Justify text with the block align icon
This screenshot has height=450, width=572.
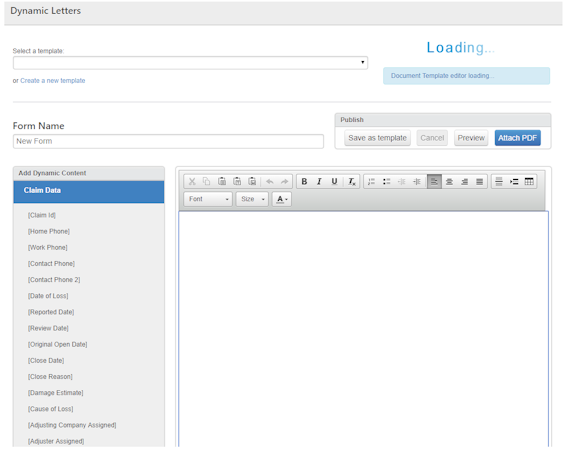tap(480, 181)
